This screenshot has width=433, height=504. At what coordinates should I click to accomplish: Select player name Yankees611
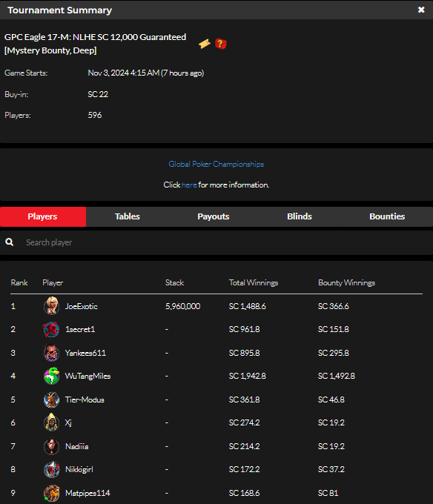(85, 353)
